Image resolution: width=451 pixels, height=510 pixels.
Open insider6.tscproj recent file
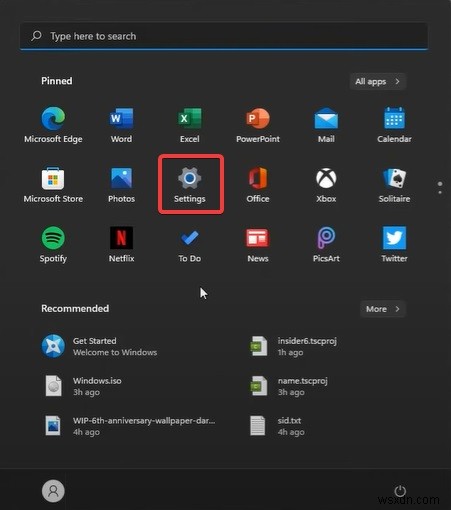coord(293,346)
